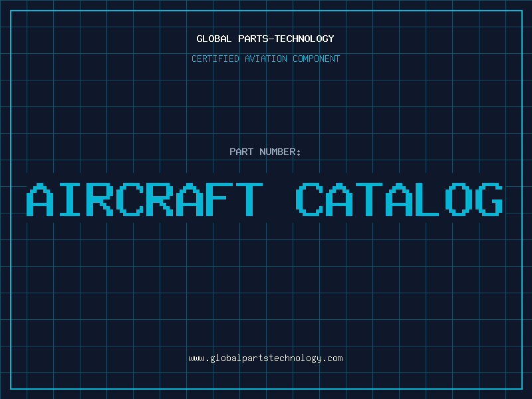Open the www.globalpartstechnology.com link

(x=265, y=358)
